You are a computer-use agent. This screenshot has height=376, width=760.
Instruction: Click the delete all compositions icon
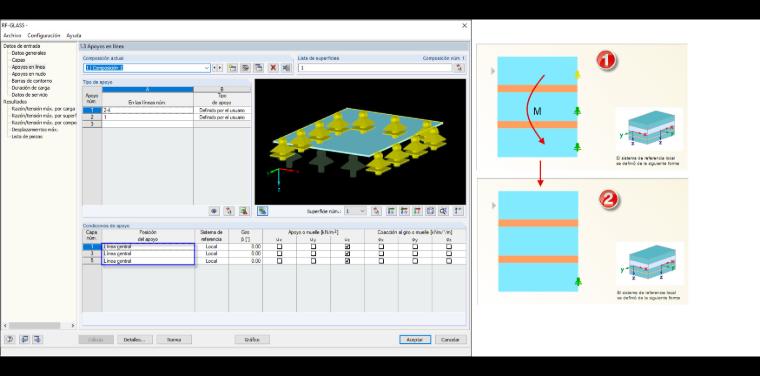286,68
